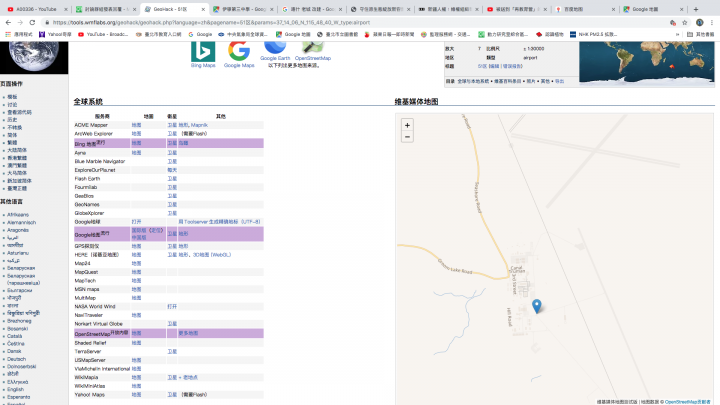Open the Google Maps icon link
Viewport: 720px width, 405px height.
tap(239, 54)
